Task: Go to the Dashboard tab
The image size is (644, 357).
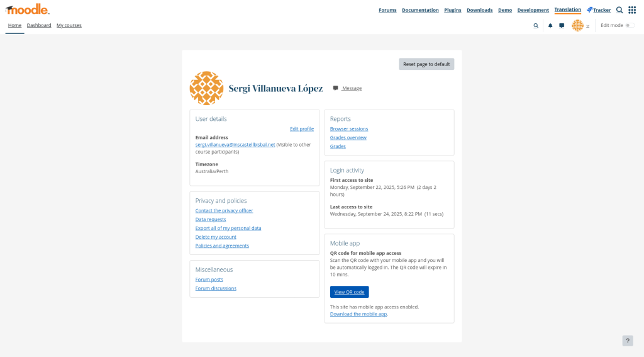Action: pyautogui.click(x=39, y=25)
